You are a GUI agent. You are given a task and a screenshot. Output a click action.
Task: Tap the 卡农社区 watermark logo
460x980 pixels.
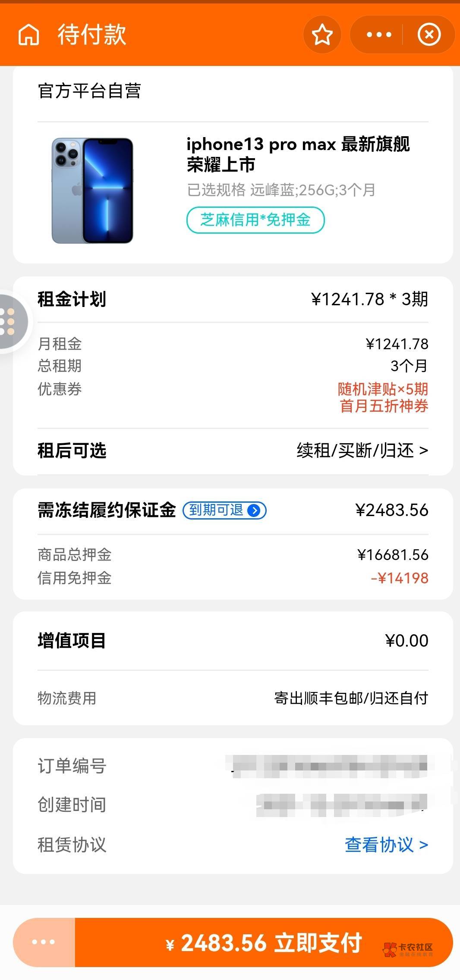(408, 948)
